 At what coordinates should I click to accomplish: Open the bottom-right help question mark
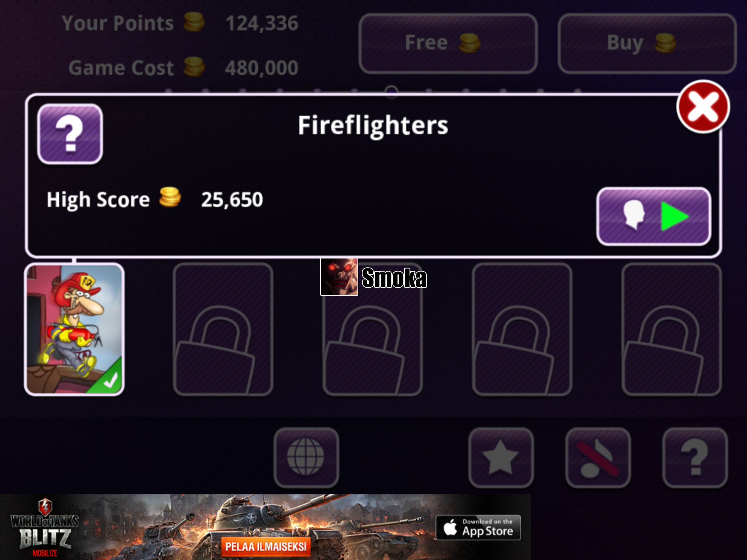point(695,457)
